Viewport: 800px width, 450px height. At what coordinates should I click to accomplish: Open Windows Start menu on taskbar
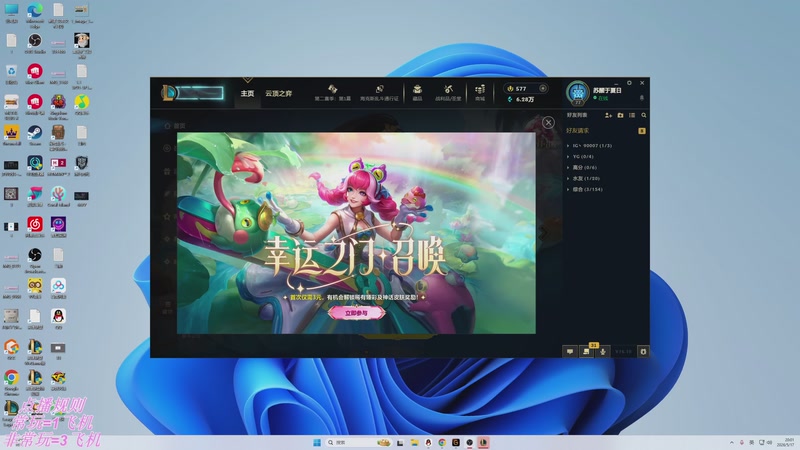(x=316, y=442)
